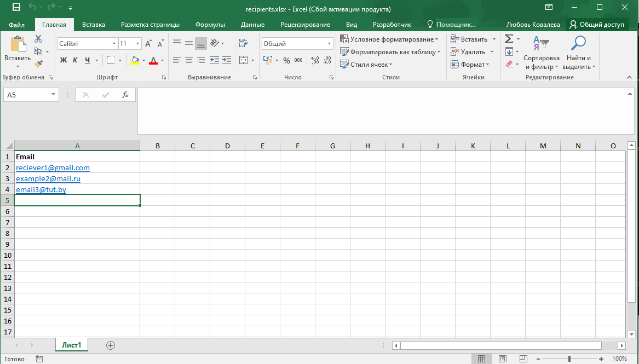Image resolution: width=639 pixels, height=364 pixels.
Task: Open the font size dropdown
Action: [x=138, y=44]
